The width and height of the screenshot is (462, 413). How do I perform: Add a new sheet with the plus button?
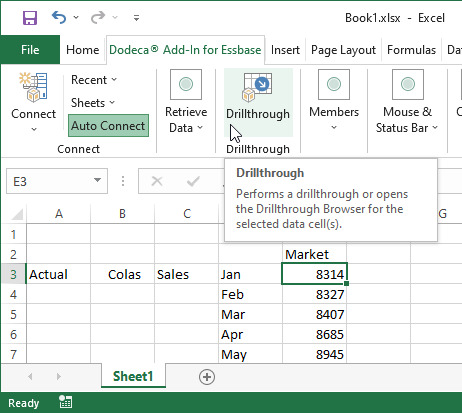(x=207, y=377)
